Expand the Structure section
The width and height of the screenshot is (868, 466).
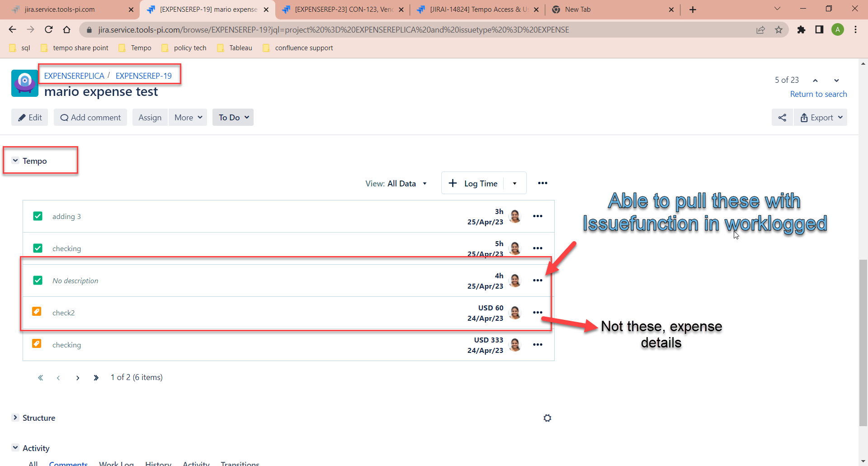point(15,418)
